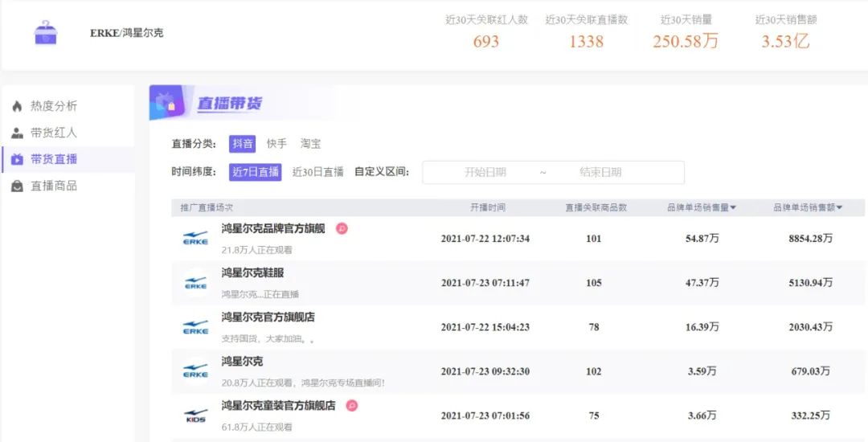This screenshot has height=442, width=868.
Task: Click the sales amount 2030.43万
Action: pyautogui.click(x=810, y=327)
